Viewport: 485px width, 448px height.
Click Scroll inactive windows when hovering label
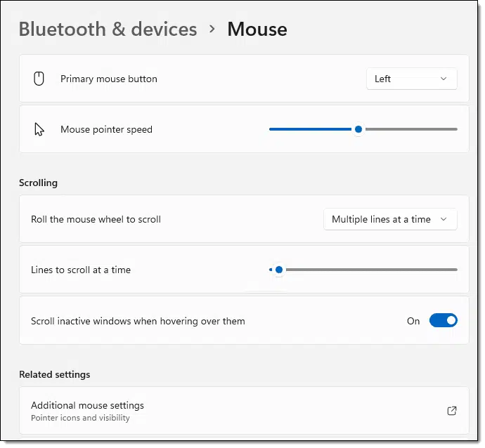[138, 322]
